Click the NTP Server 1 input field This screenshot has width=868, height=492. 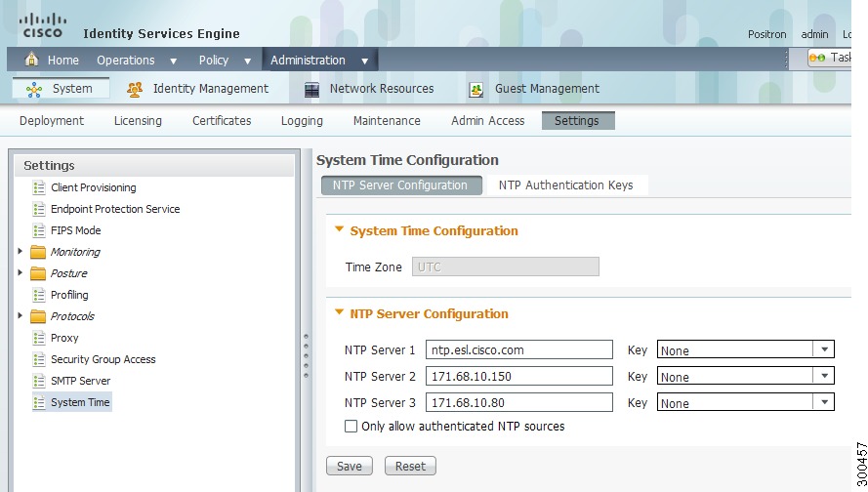[x=519, y=349]
